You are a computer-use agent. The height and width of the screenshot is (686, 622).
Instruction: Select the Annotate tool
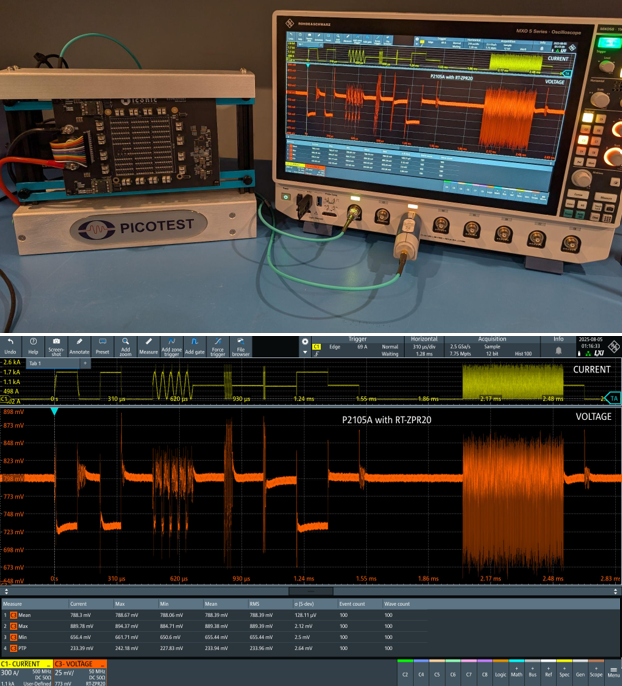point(79,346)
